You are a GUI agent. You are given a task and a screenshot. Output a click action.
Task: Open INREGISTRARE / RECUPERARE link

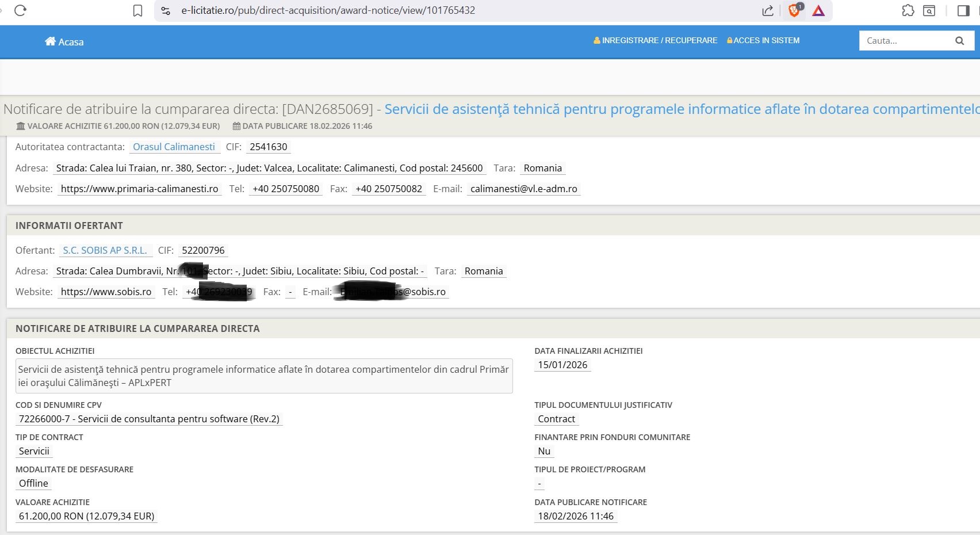pos(656,41)
